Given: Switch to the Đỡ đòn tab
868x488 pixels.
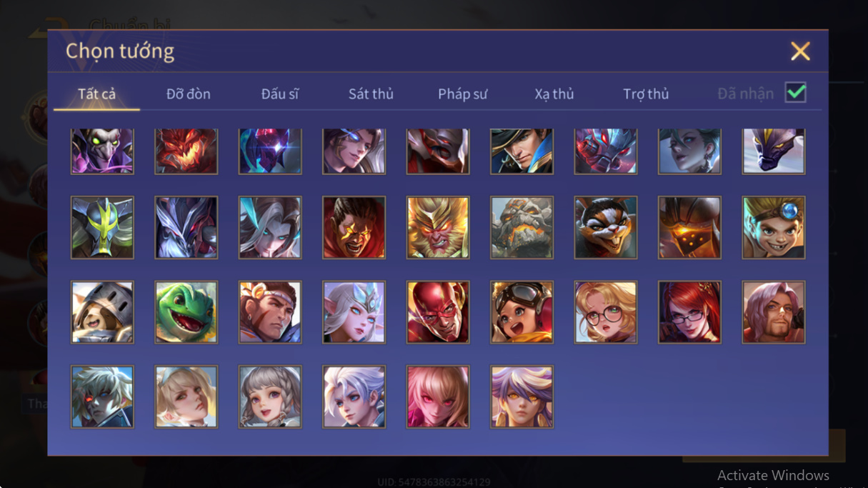Looking at the screenshot, I should tap(189, 94).
